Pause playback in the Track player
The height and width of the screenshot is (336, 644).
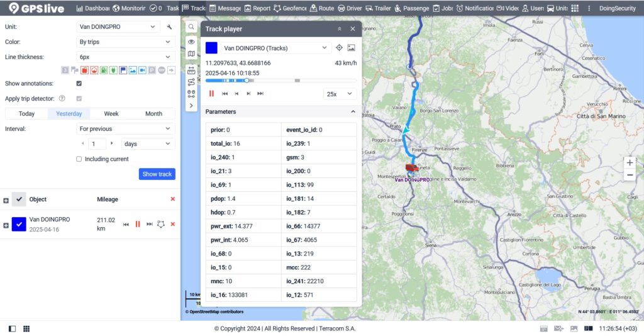pyautogui.click(x=211, y=93)
